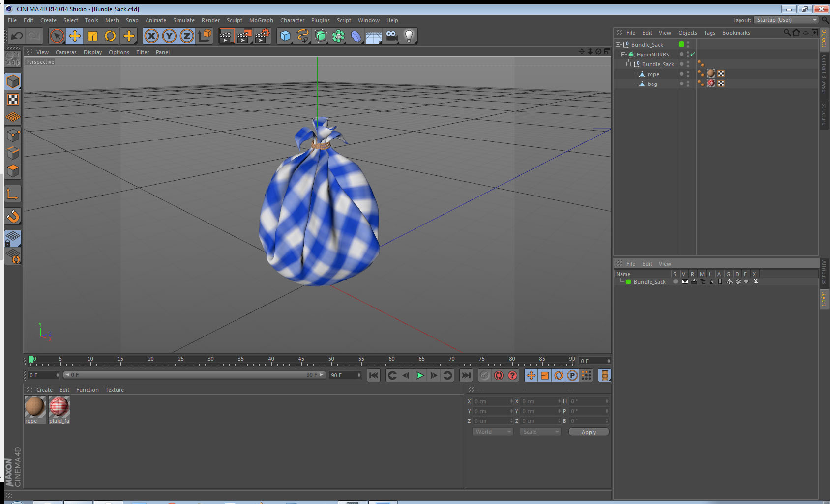Open the spline tools icon
830x504 pixels.
(x=303, y=36)
